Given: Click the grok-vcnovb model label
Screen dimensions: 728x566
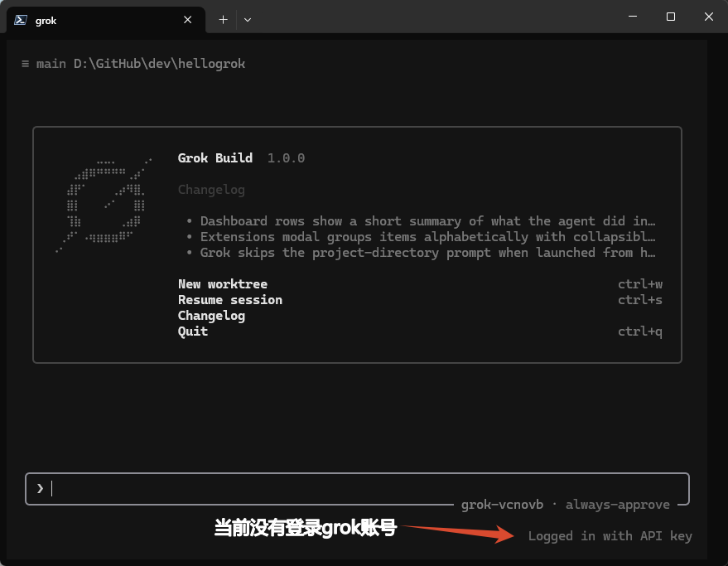Looking at the screenshot, I should tap(502, 505).
